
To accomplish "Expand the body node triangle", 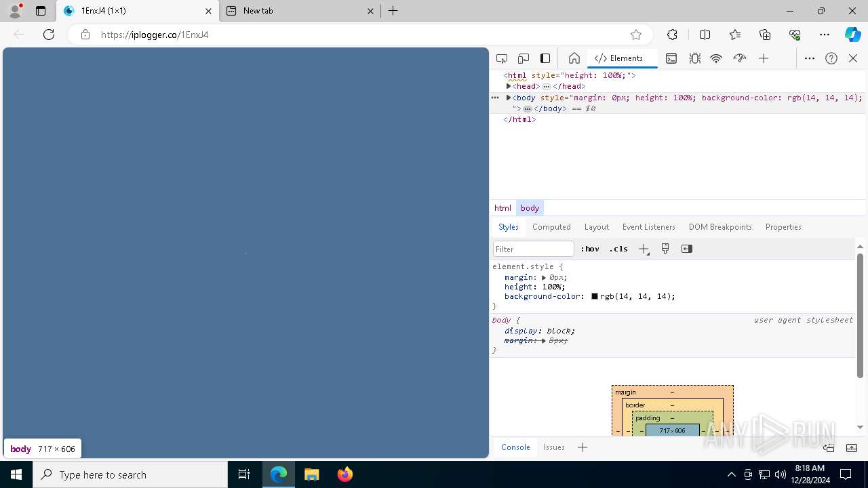I will click(509, 98).
